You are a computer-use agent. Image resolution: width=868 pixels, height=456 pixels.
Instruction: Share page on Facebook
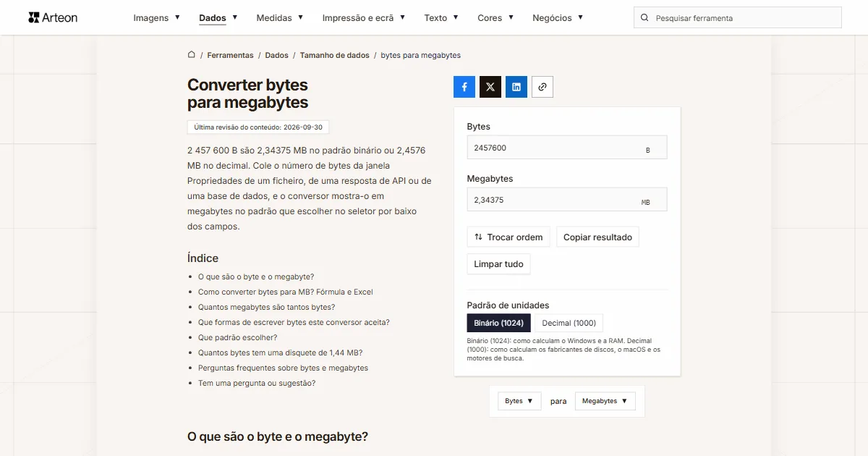coord(464,87)
